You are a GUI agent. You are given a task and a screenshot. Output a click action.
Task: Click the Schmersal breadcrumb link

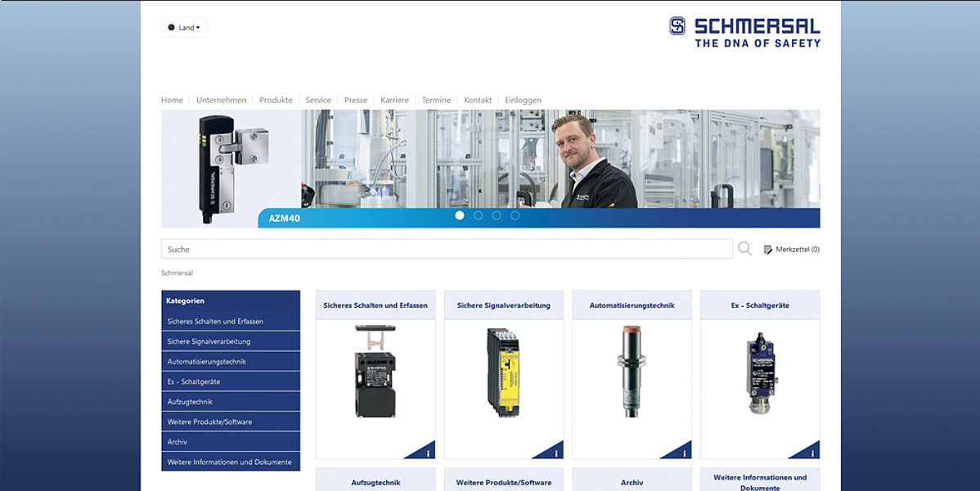(177, 273)
